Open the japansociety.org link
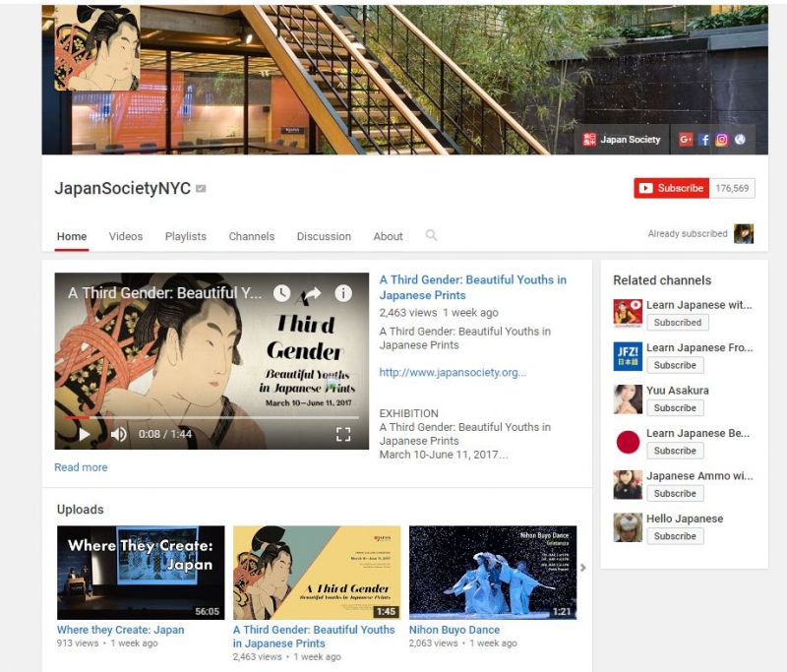 click(x=453, y=372)
